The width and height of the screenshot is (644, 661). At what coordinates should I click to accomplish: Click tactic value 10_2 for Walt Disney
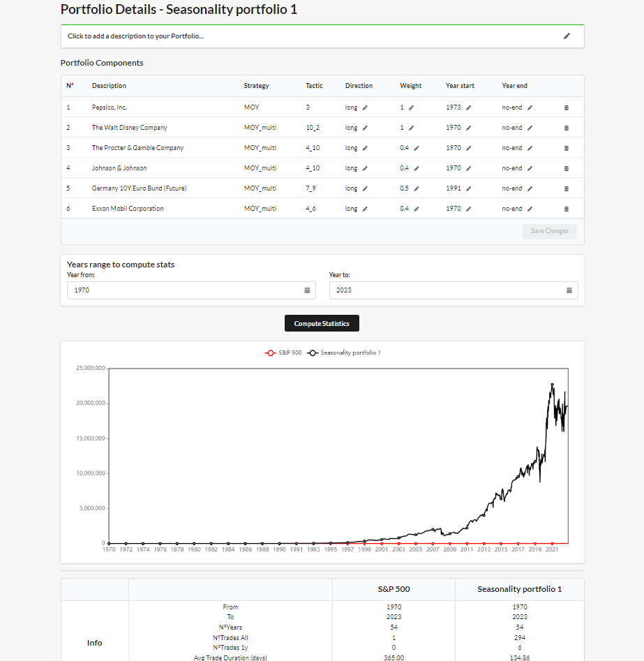pos(313,128)
